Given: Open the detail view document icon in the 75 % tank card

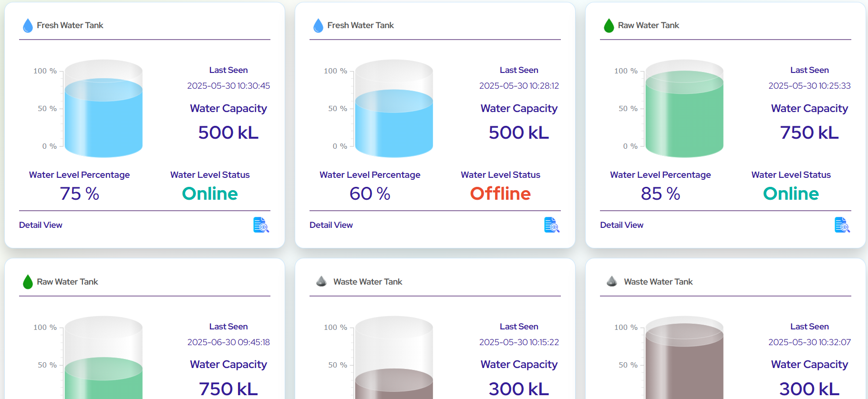Looking at the screenshot, I should 261,225.
